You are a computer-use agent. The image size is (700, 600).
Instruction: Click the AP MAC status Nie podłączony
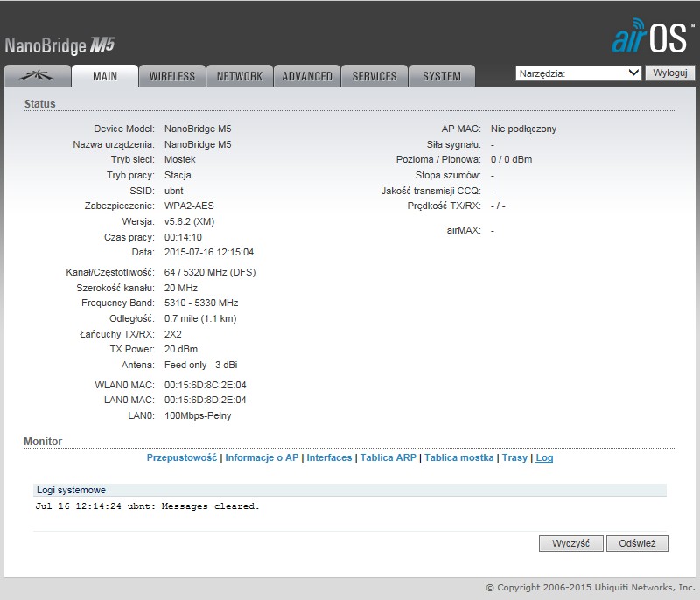point(523,129)
